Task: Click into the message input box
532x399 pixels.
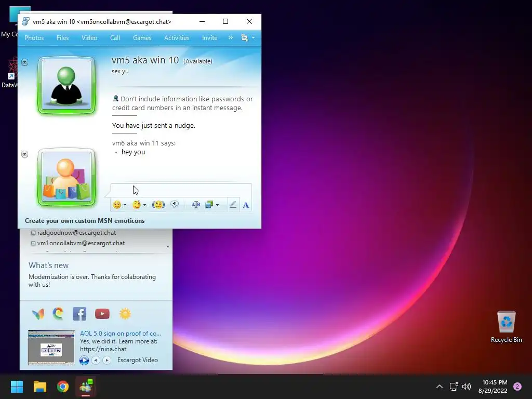Action: point(180,190)
